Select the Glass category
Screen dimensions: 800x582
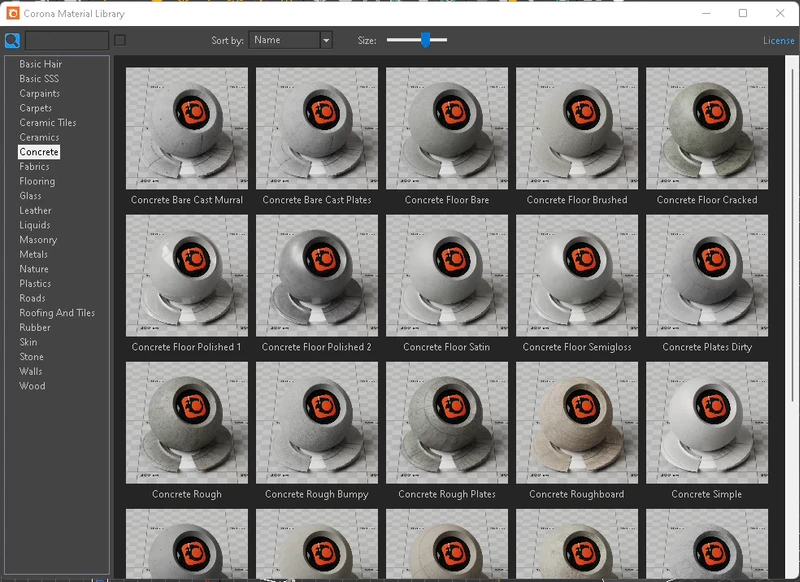click(x=31, y=196)
